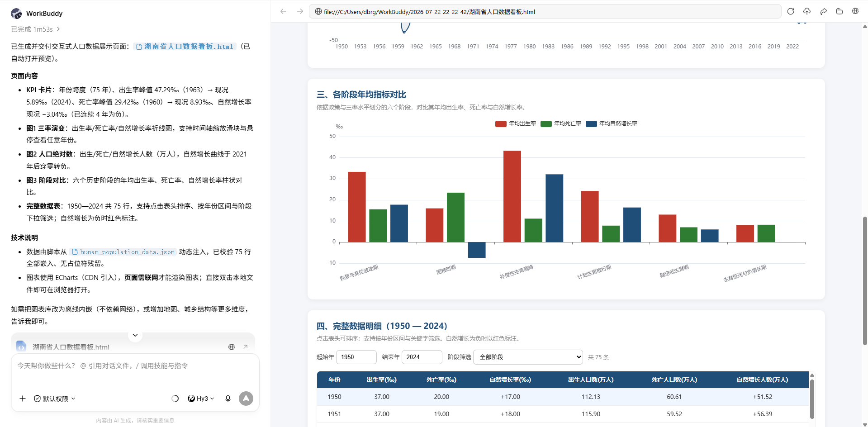Click the plus icon to add attachment
This screenshot has width=868, height=427.
pos(23,399)
